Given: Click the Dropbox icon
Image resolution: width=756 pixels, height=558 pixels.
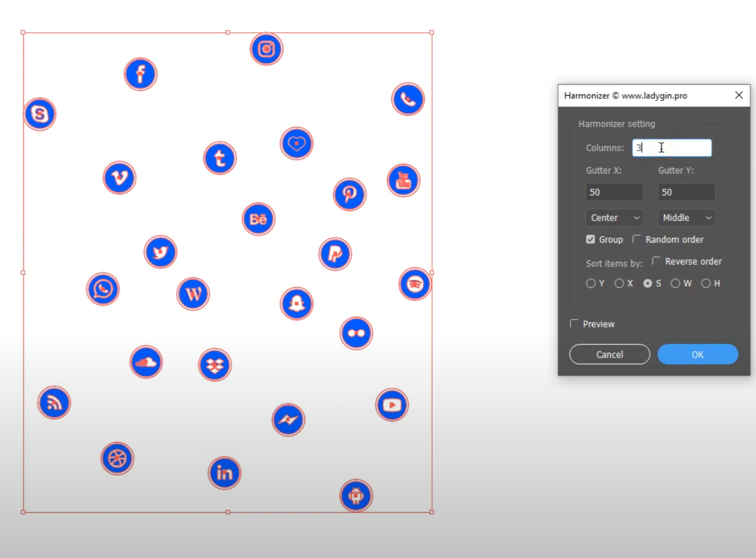Looking at the screenshot, I should [x=215, y=365].
